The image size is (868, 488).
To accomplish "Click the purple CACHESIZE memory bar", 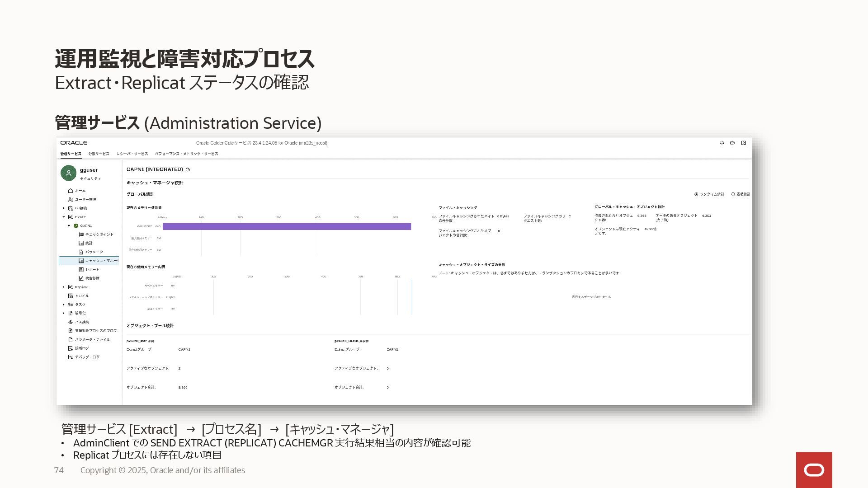I will [287, 226].
